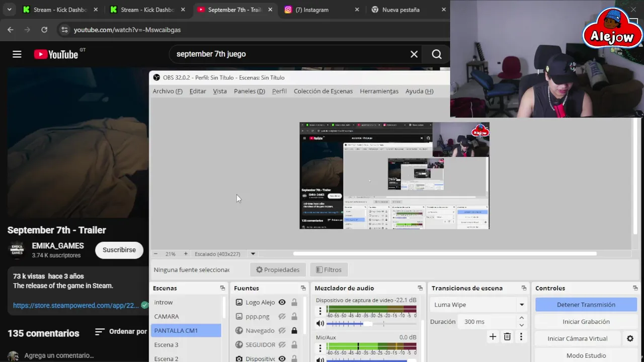View site information icon in address bar
The width and height of the screenshot is (644, 362).
[x=64, y=30]
